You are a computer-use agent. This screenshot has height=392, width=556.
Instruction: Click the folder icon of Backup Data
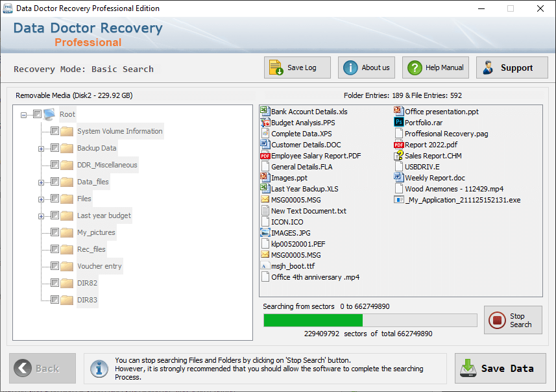[x=67, y=148]
